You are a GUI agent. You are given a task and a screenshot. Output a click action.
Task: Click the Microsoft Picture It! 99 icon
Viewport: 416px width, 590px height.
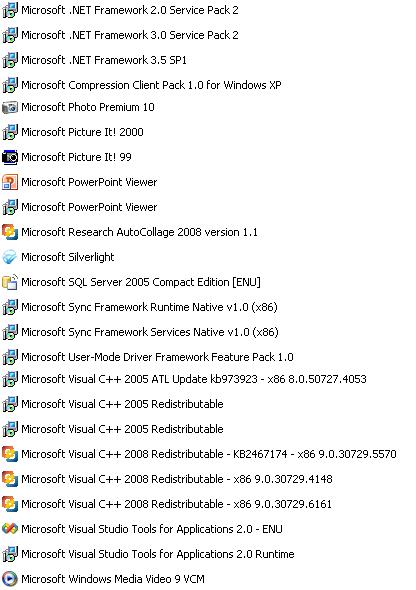pos(10,157)
